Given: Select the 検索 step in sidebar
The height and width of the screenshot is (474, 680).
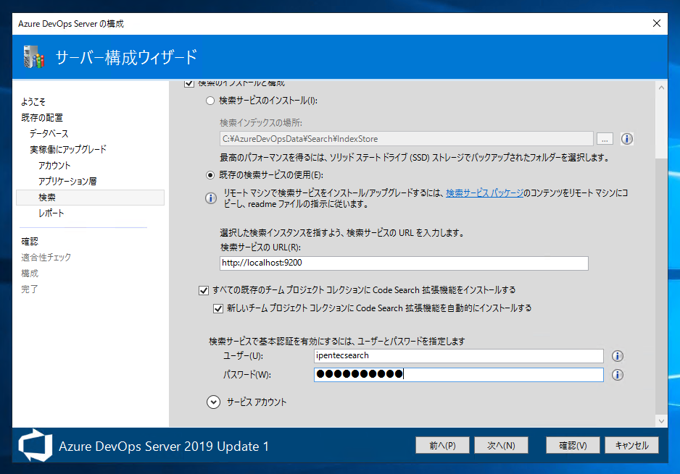Looking at the screenshot, I should (x=90, y=197).
